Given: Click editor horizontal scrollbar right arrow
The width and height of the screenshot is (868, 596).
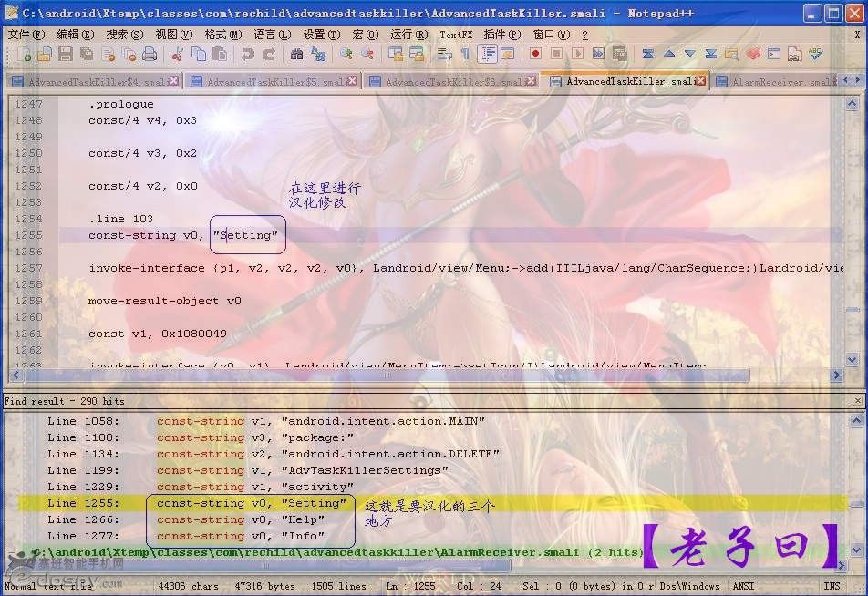Looking at the screenshot, I should (837, 375).
